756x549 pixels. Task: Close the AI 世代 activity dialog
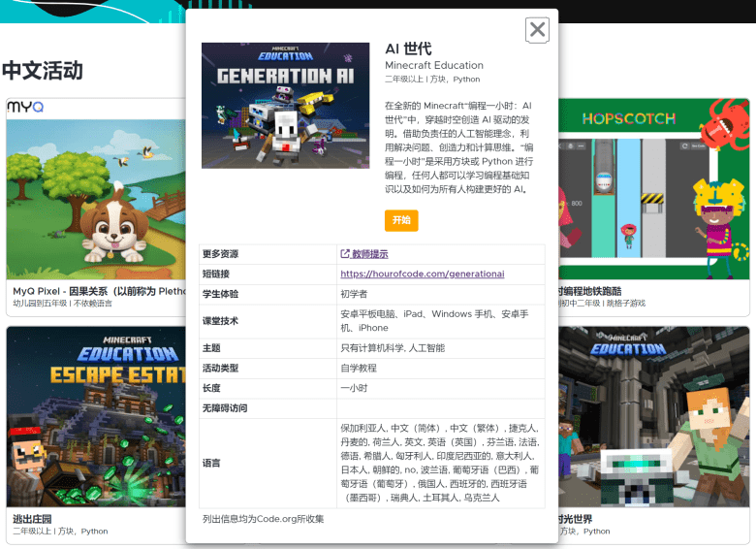tap(537, 30)
